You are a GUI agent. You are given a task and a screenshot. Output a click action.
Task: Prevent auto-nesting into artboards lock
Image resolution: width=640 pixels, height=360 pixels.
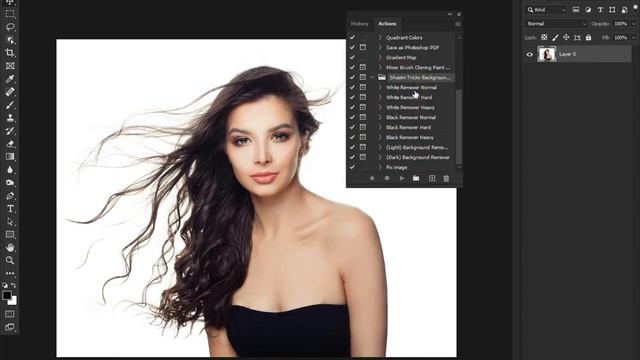point(577,38)
